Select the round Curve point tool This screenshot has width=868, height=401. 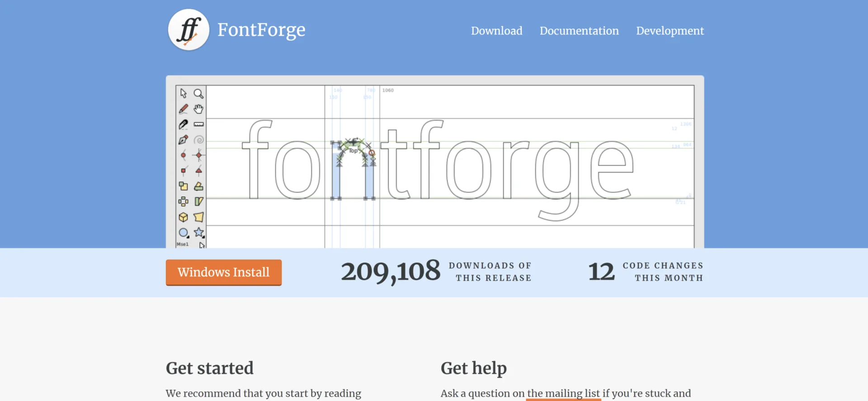[x=183, y=155]
